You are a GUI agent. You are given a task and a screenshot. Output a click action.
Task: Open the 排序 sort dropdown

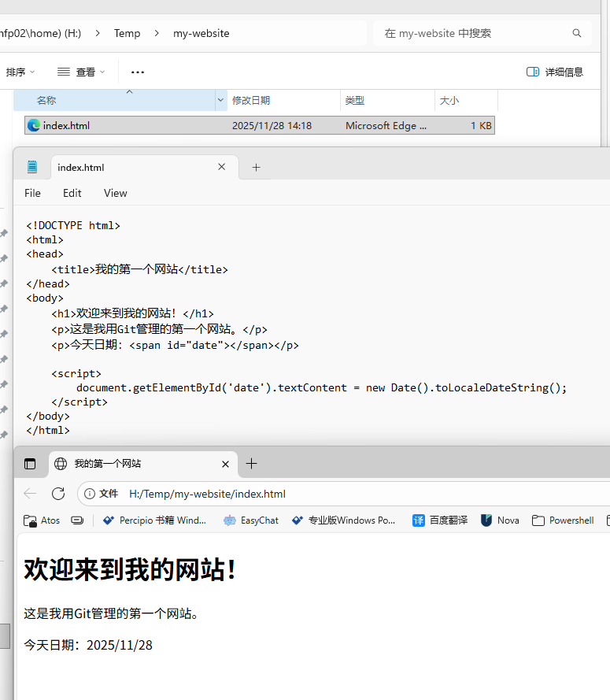20,72
